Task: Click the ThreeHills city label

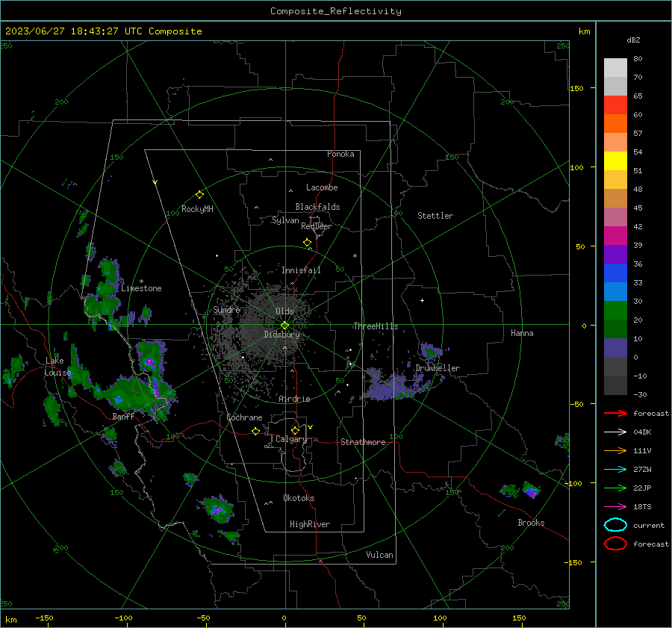Action: click(376, 326)
